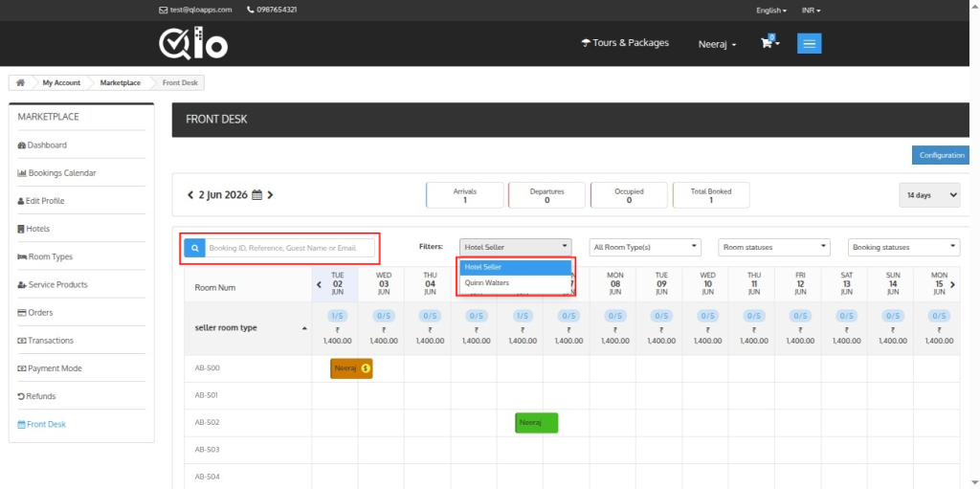Open All Room Type(s) dropdown

click(645, 248)
